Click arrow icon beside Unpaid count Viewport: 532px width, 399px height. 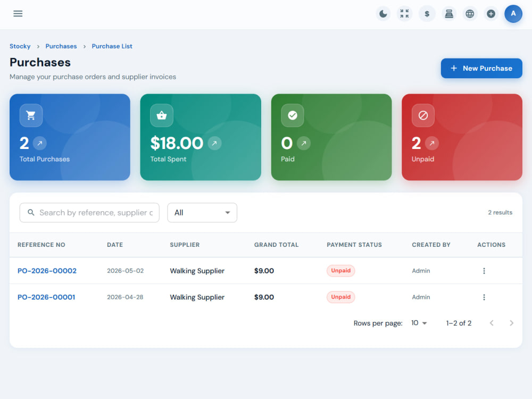(x=432, y=143)
